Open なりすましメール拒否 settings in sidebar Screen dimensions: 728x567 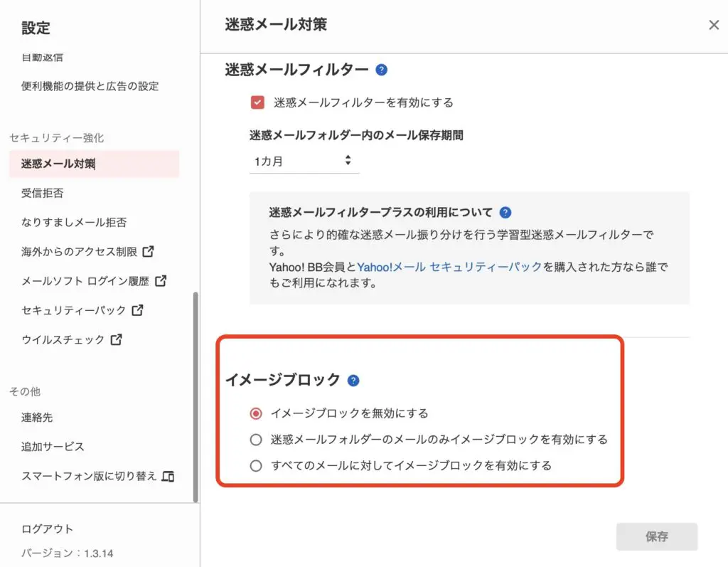pyautogui.click(x=74, y=222)
